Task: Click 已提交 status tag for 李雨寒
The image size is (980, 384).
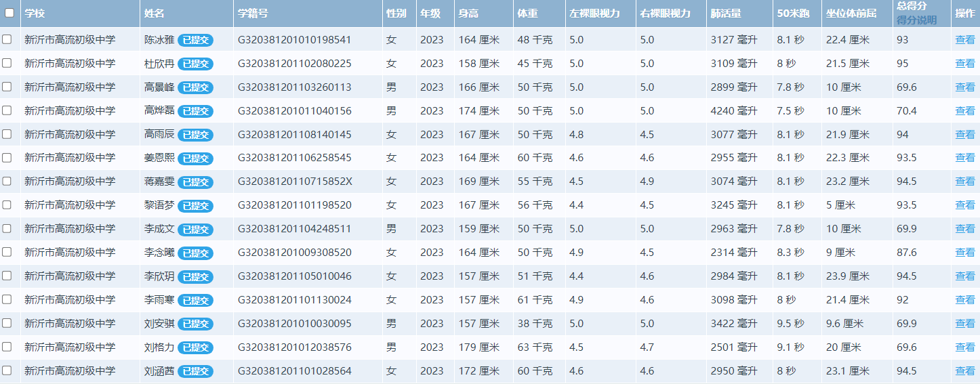Action: tap(195, 300)
